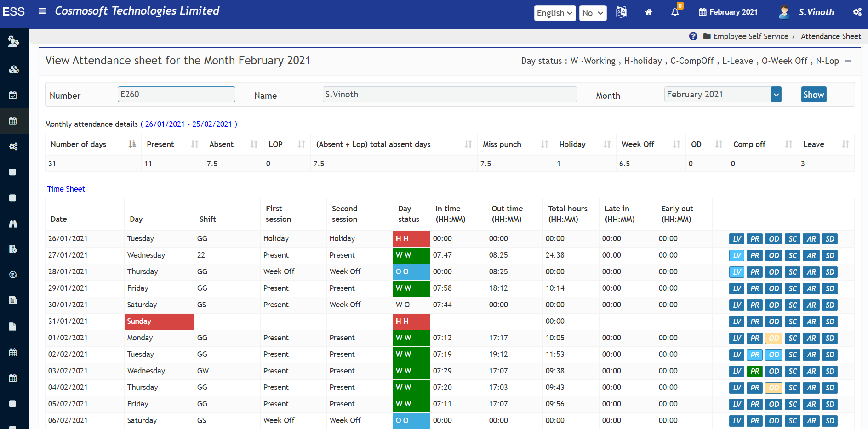Open notifications bell icon
868x429 pixels.
[x=675, y=12]
